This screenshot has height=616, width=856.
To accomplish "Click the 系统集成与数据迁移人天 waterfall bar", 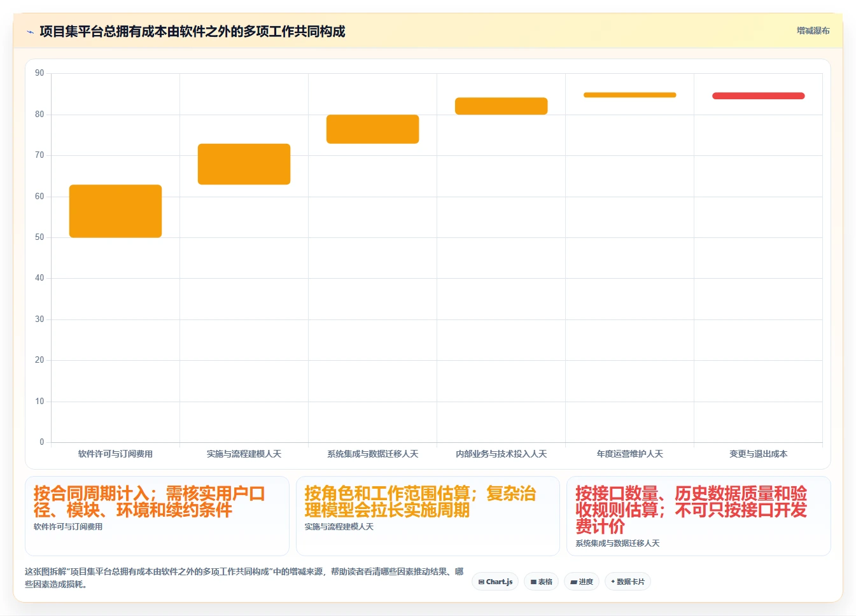I will (372, 129).
